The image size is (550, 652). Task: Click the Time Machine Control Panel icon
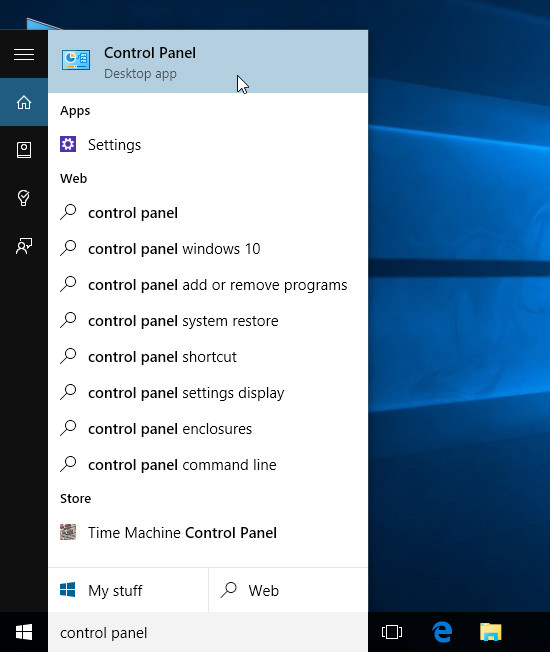68,532
